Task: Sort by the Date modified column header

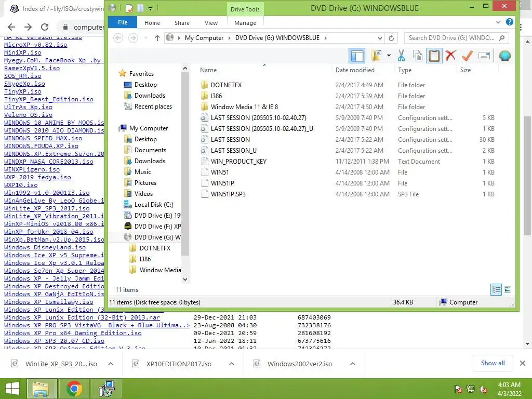Action: point(355,70)
